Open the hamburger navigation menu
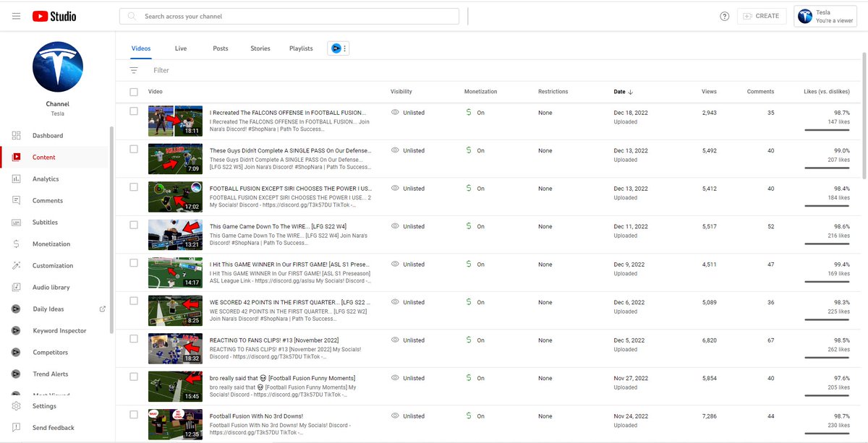868x443 pixels. click(16, 16)
